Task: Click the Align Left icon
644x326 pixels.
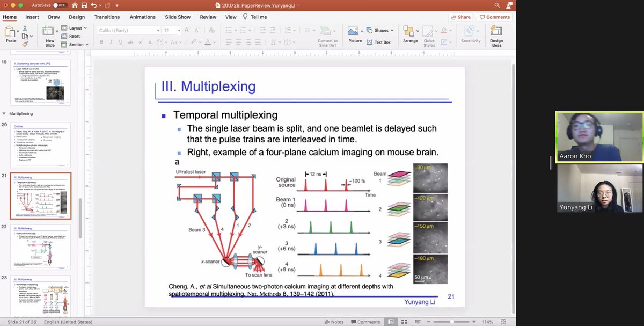Action: (x=228, y=42)
